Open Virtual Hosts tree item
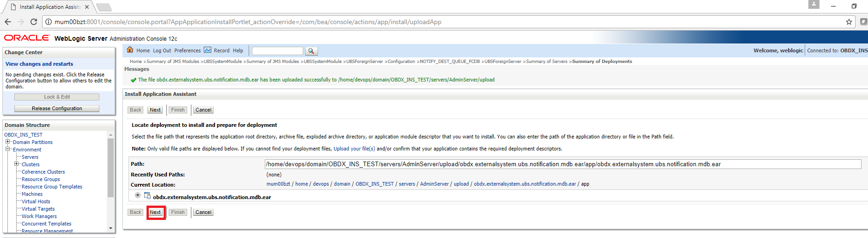The height and width of the screenshot is (238, 868). point(36,201)
